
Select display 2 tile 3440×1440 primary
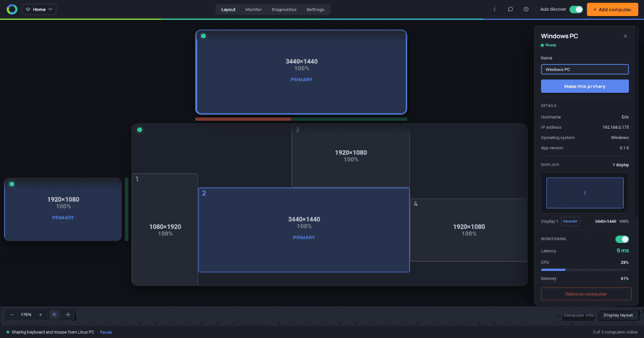coord(304,230)
